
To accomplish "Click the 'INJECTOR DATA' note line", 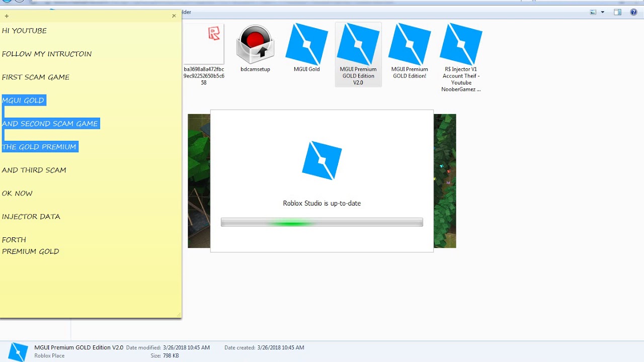I will tap(31, 216).
